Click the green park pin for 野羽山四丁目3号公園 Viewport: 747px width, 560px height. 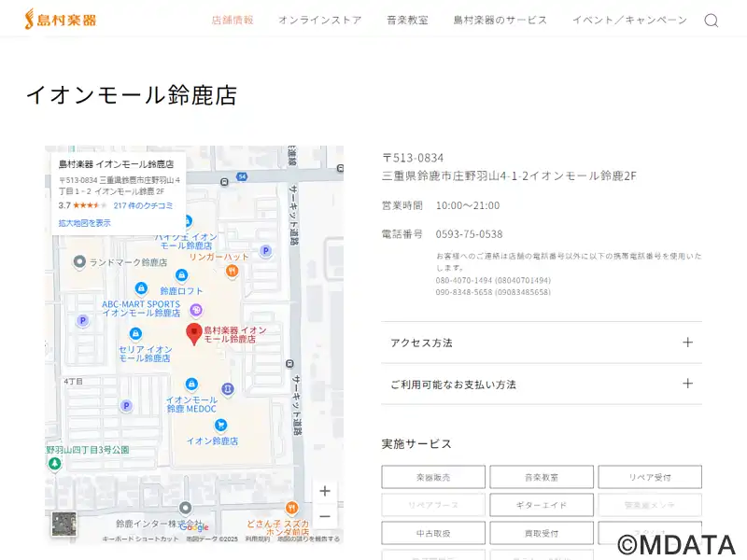(x=55, y=463)
